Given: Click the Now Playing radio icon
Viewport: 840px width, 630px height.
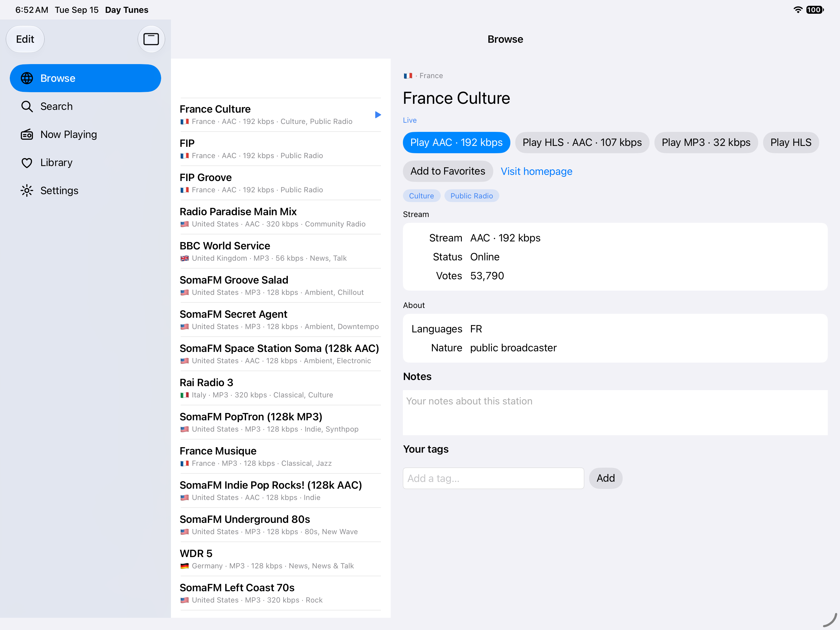Looking at the screenshot, I should tap(27, 134).
